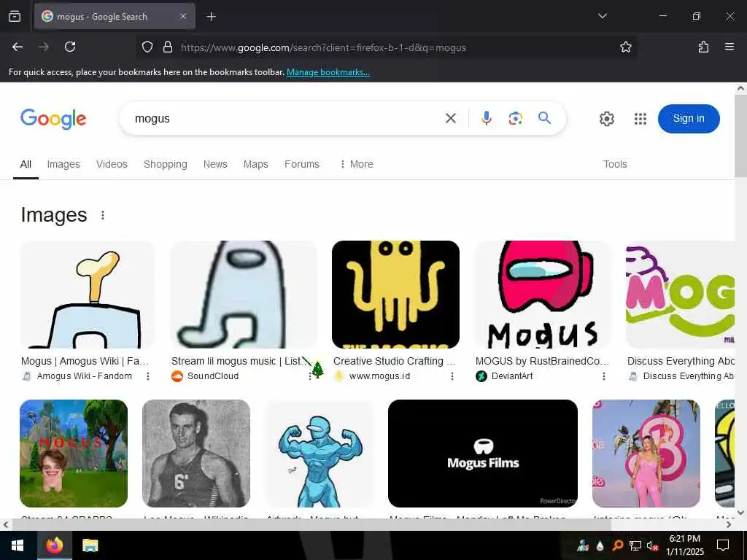
Task: Expand the More search filters menu
Action: point(356,164)
